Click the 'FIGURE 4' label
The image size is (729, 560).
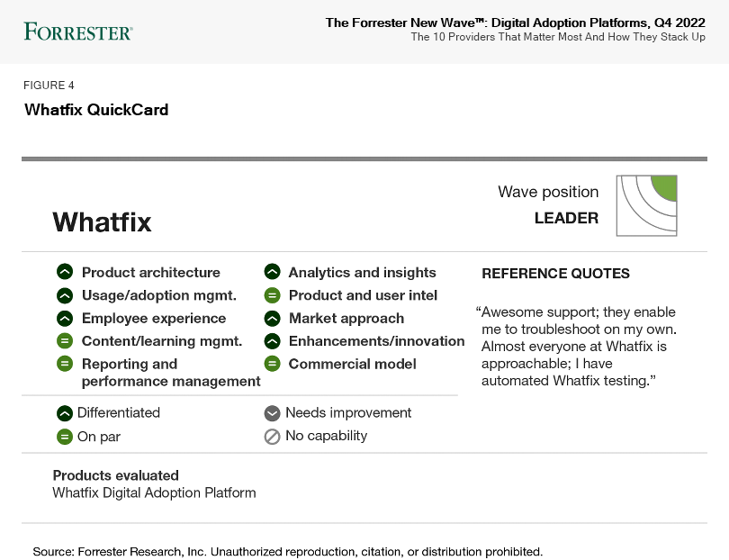click(x=49, y=86)
